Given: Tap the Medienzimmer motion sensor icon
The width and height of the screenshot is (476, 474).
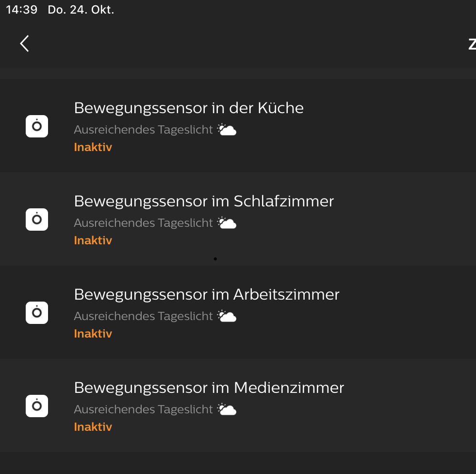Looking at the screenshot, I should coord(37,406).
